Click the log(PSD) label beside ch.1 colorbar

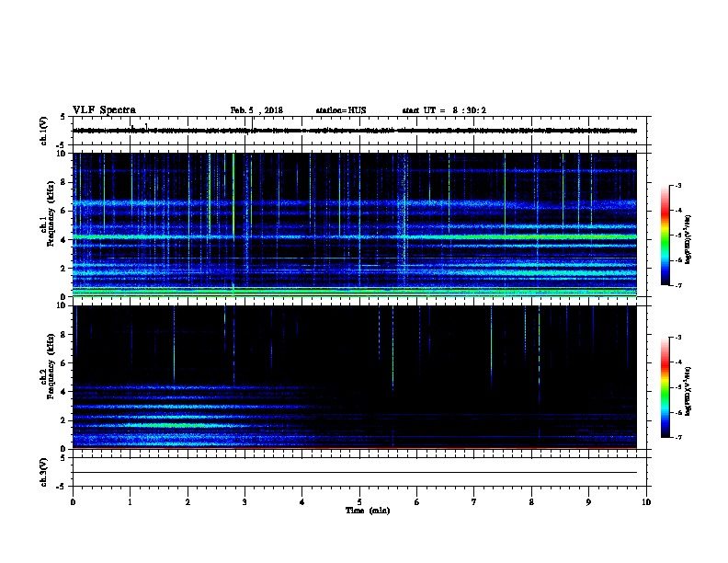688,239
